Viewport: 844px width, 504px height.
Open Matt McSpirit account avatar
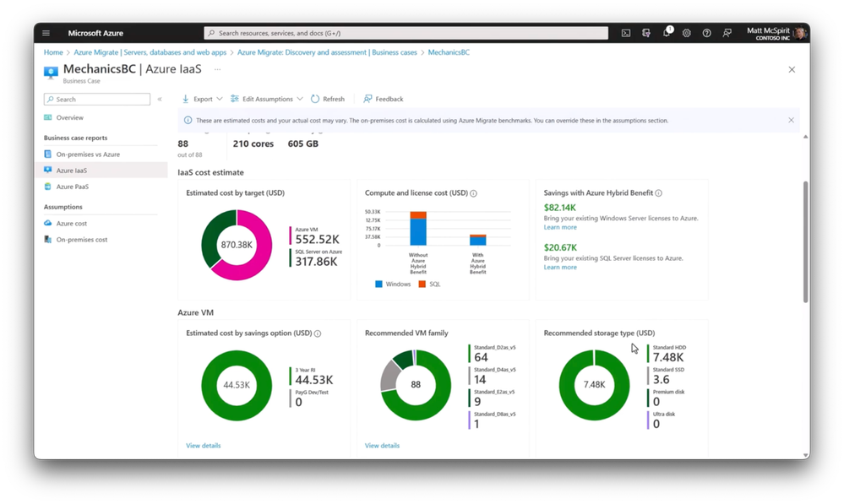(x=800, y=34)
